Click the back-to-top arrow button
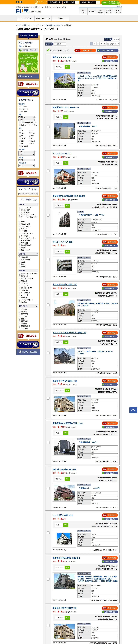The width and height of the screenshot is (138, 644). click(x=133, y=410)
